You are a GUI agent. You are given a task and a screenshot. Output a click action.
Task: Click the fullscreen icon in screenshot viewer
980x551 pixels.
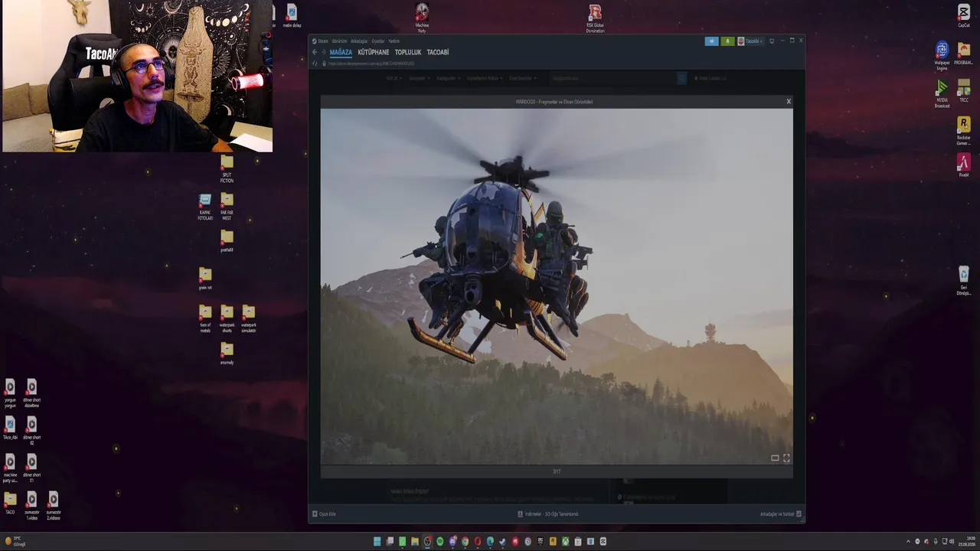pos(786,458)
